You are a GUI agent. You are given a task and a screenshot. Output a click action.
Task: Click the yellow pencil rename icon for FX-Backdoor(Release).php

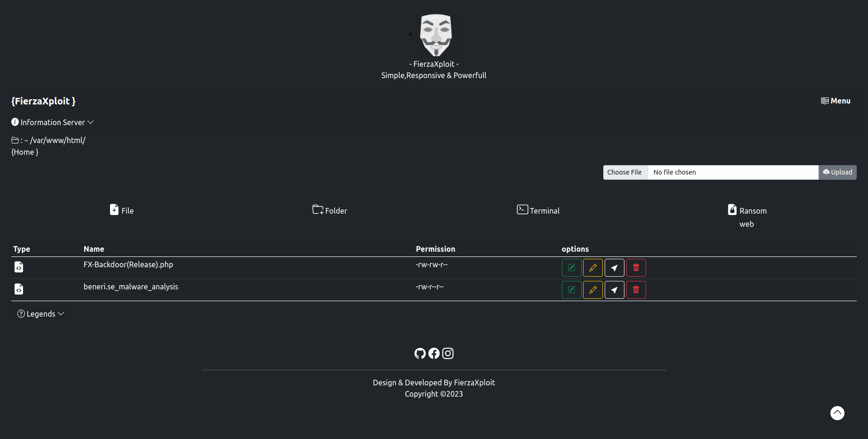pyautogui.click(x=593, y=268)
